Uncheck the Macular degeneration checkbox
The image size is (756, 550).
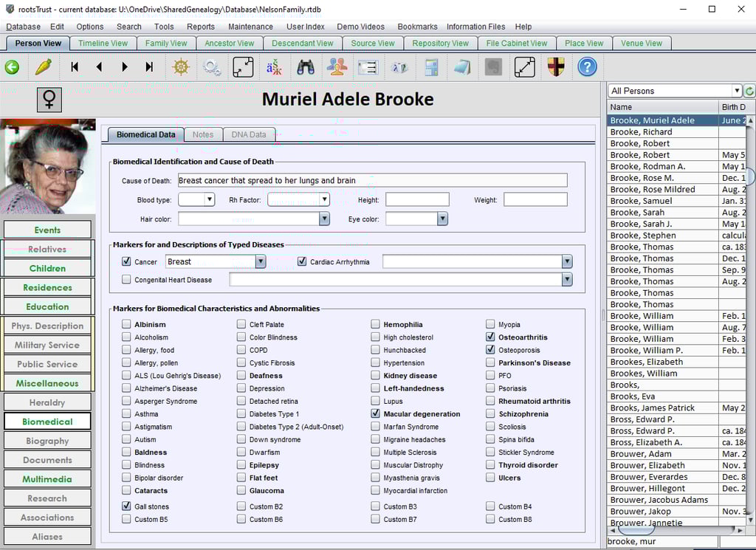[376, 413]
